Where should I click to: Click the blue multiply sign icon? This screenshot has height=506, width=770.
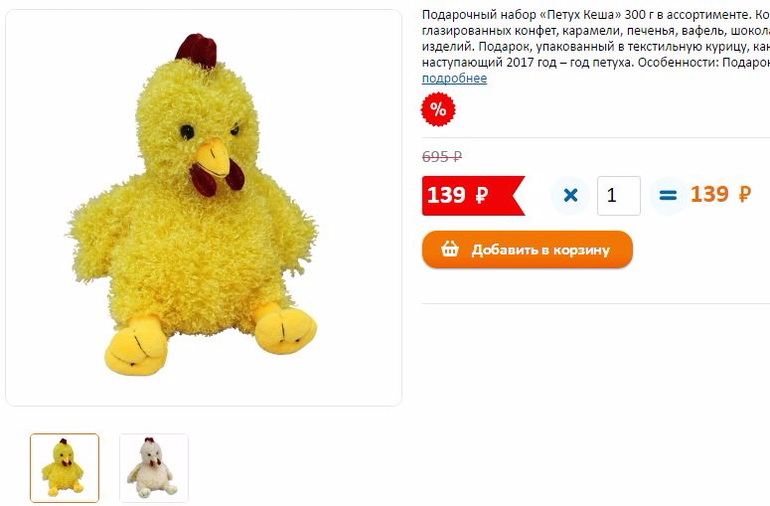point(570,196)
